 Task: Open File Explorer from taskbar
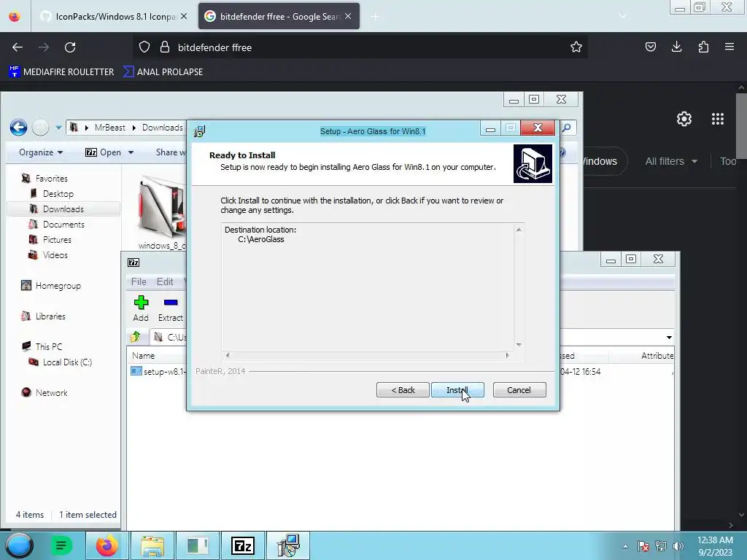coord(152,545)
